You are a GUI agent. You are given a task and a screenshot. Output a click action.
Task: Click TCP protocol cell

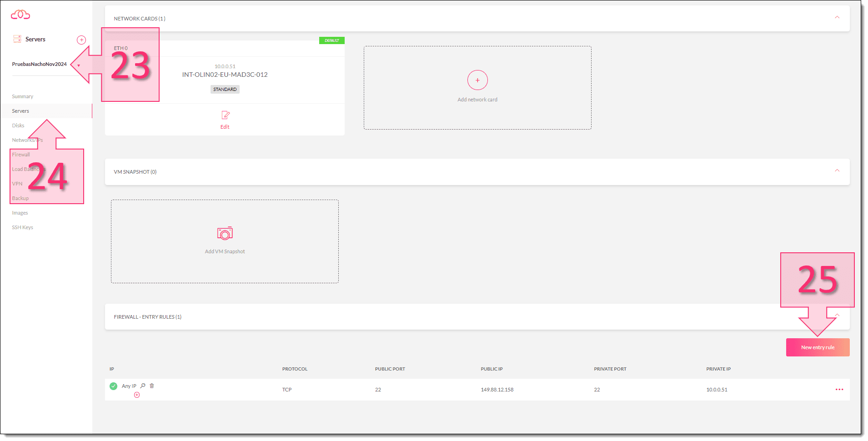[287, 390]
